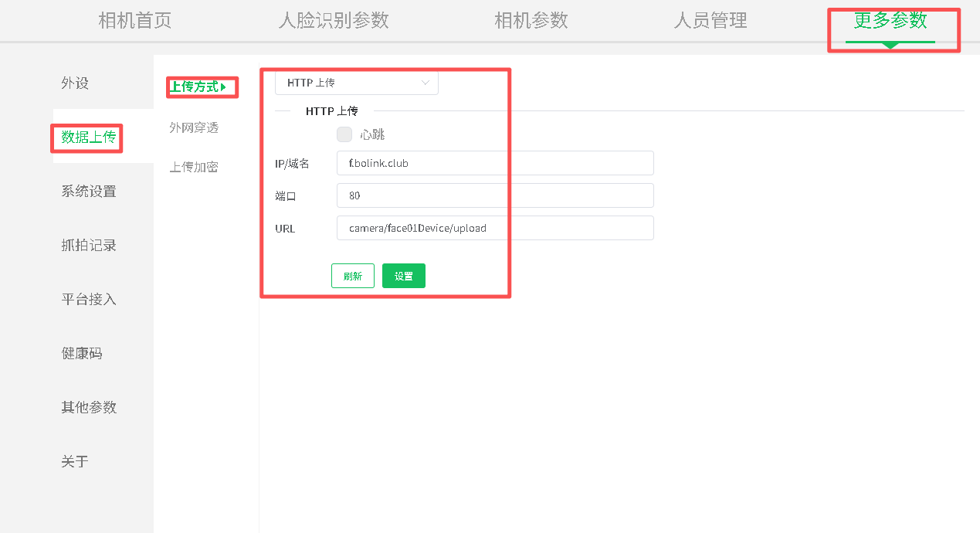The height and width of the screenshot is (533, 980).
Task: Expand the HTTP 上传 method dropdown
Action: 357,83
